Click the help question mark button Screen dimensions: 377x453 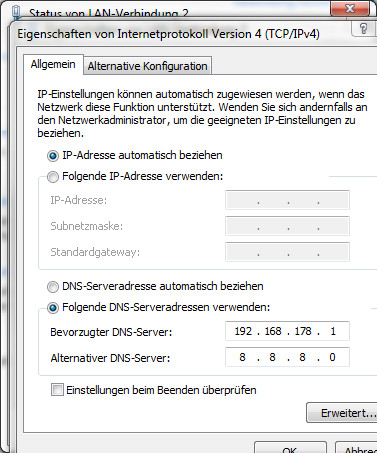363,29
